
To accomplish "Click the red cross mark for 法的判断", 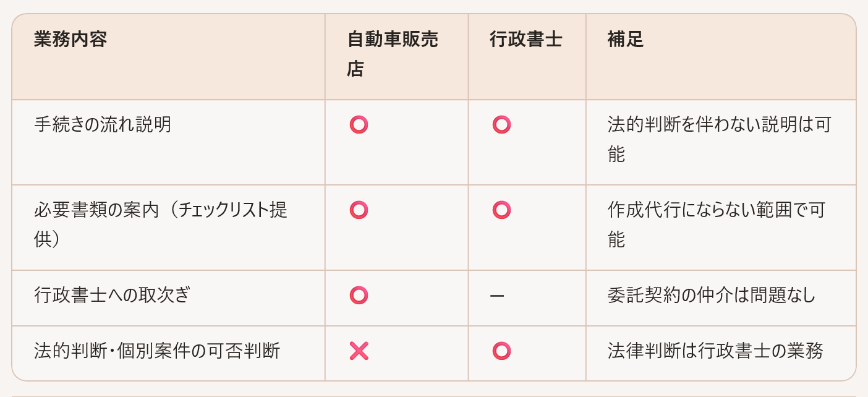I will click(x=359, y=351).
